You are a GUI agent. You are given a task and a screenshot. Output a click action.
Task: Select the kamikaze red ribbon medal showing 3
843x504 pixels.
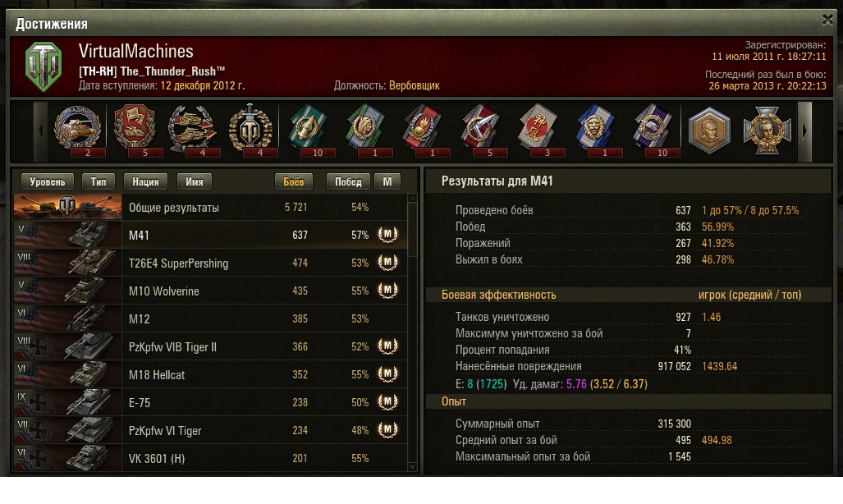(x=538, y=130)
